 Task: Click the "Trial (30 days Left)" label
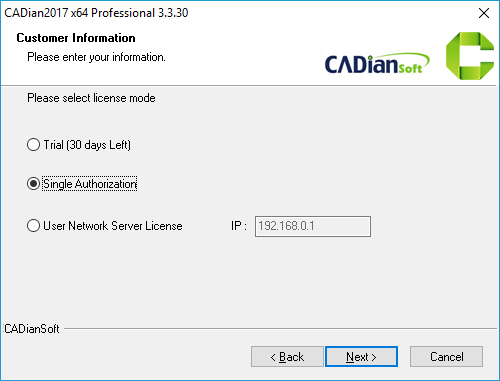[87, 145]
